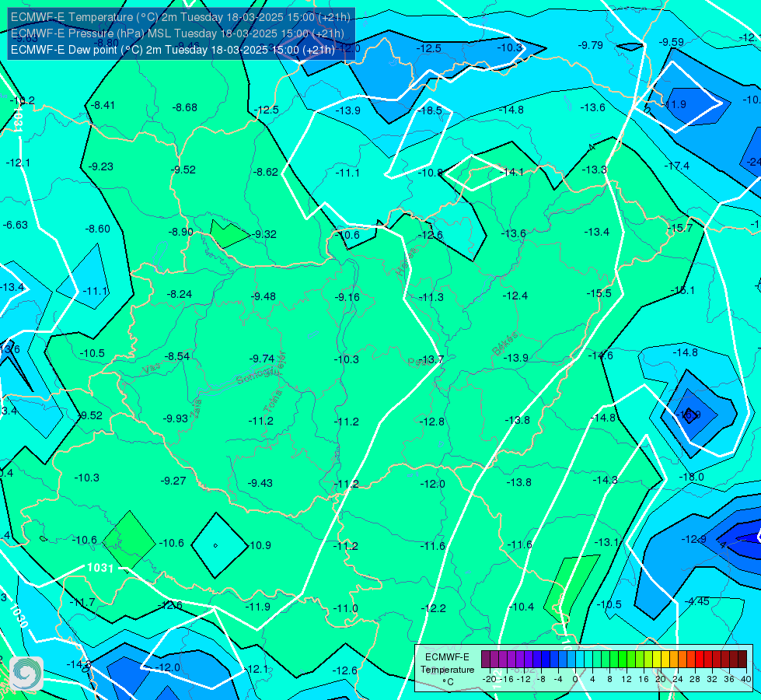761x700 pixels.
Task: Click the Zala county label
Action: pos(196,408)
